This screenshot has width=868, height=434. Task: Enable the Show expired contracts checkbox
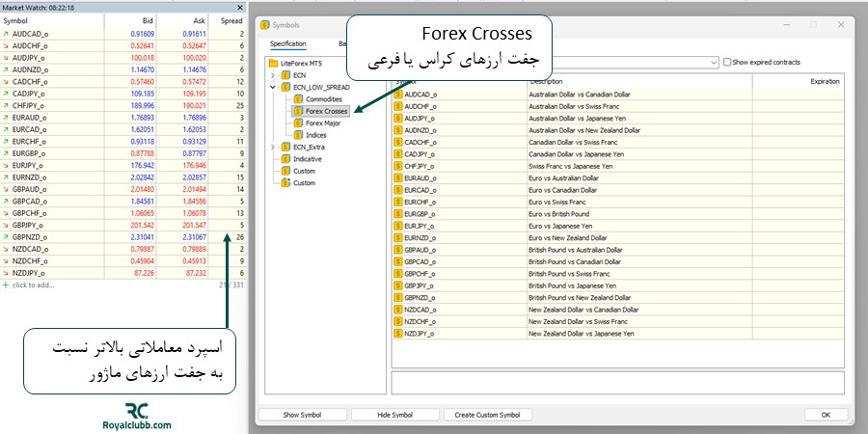[727, 62]
